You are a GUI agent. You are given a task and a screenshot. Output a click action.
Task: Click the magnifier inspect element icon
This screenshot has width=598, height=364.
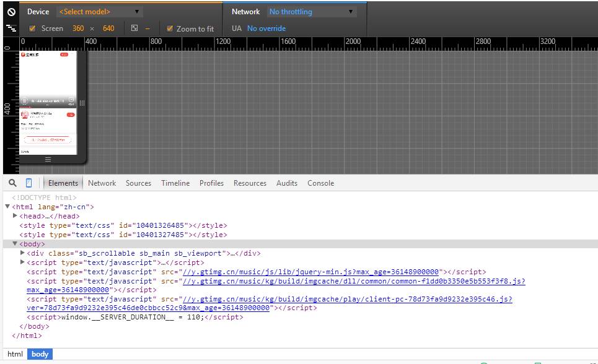pyautogui.click(x=12, y=183)
